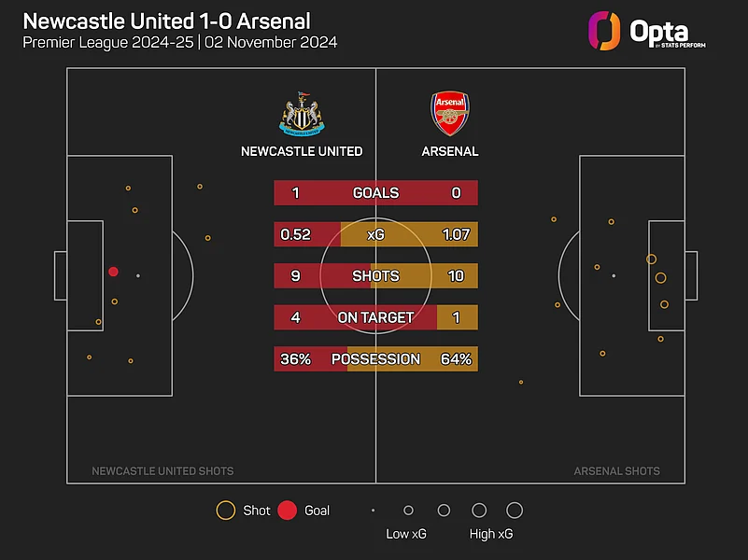The image size is (748, 560).
Task: Click the High xG legend label
Action: 491,535
